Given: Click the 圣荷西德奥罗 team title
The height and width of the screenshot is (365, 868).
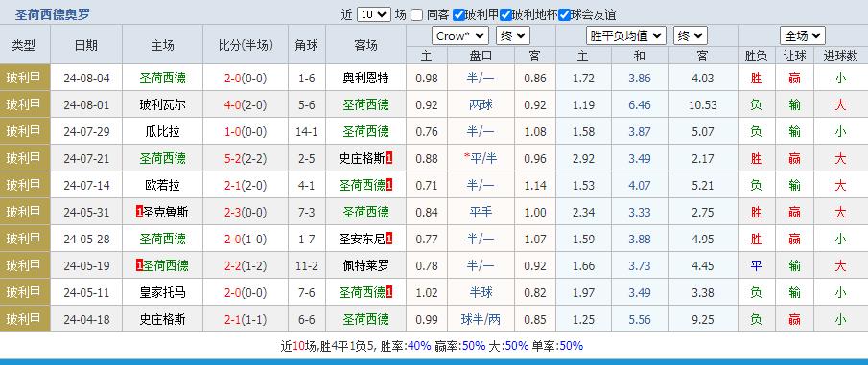Looking at the screenshot, I should click(52, 15).
